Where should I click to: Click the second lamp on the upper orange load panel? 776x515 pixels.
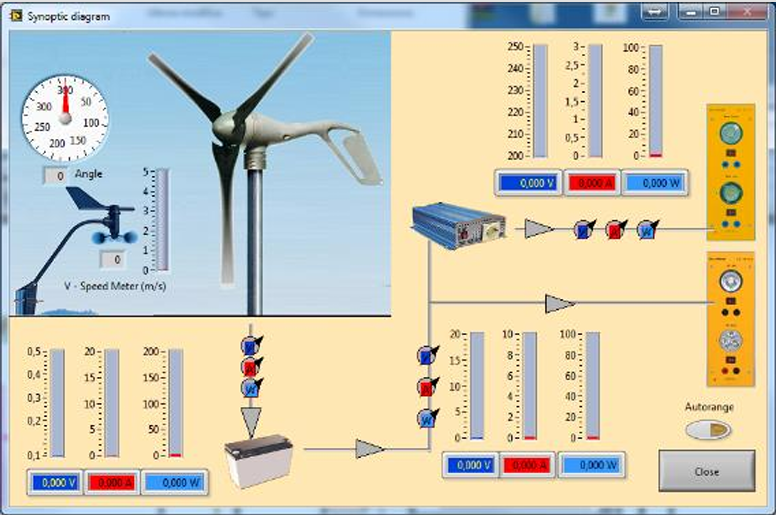click(731, 192)
